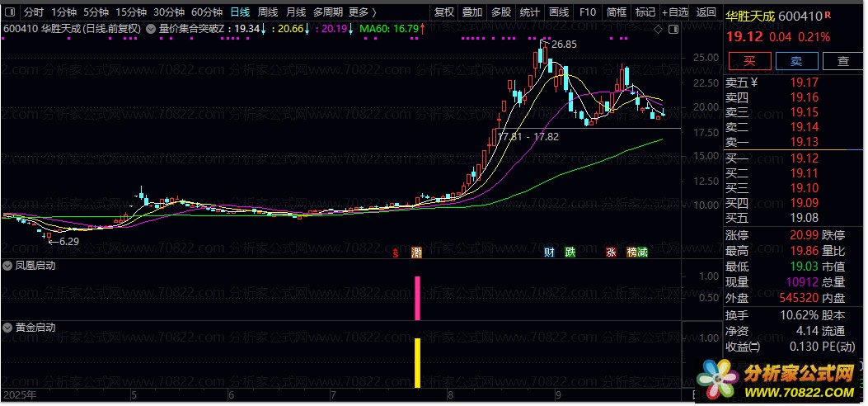Click the yellow 黄金启动 signal bar
Image resolution: width=868 pixels, height=406 pixels.
point(417,363)
